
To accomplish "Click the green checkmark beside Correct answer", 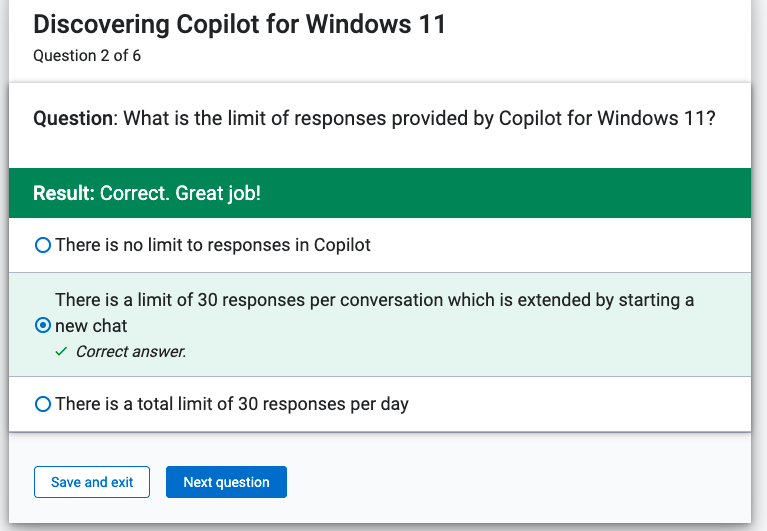I will (61, 352).
